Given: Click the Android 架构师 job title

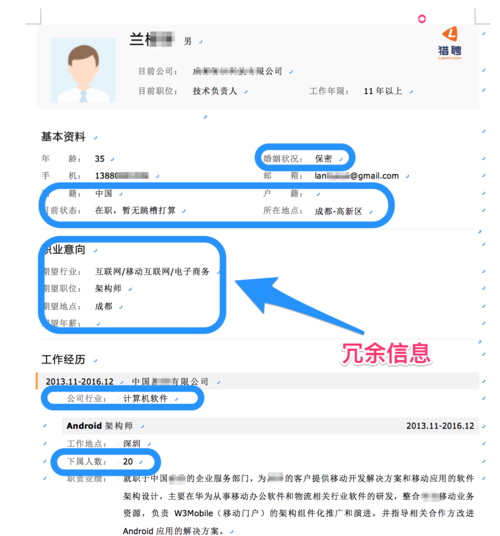Looking at the screenshot, I should click(x=99, y=426).
